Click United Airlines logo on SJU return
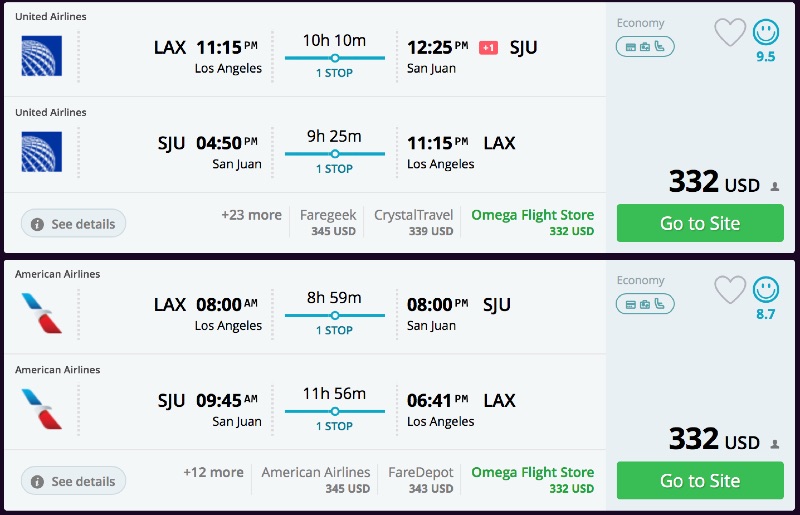The height and width of the screenshot is (515, 800). 41,152
